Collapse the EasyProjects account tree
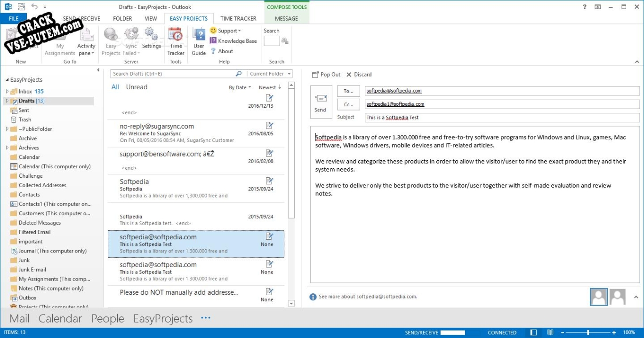The image size is (644, 338). [x=7, y=80]
